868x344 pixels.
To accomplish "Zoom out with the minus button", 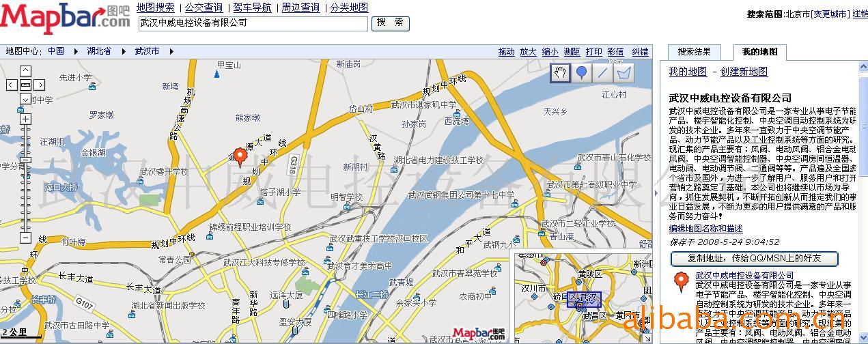I will (x=25, y=238).
